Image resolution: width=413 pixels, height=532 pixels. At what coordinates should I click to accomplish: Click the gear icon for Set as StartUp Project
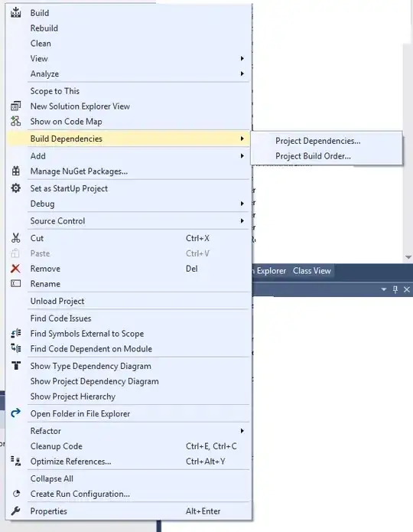coord(15,188)
